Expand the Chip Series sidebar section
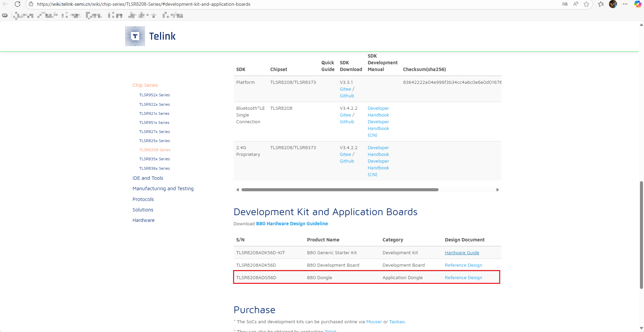This screenshot has height=332, width=644. point(145,85)
